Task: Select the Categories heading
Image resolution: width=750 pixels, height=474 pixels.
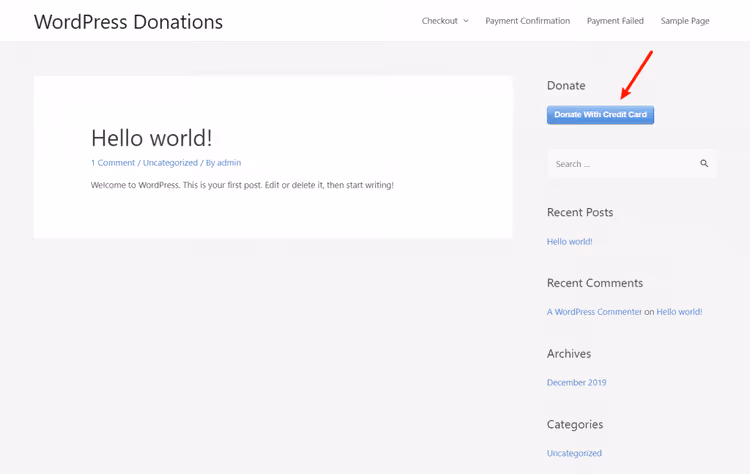Action: tap(574, 424)
